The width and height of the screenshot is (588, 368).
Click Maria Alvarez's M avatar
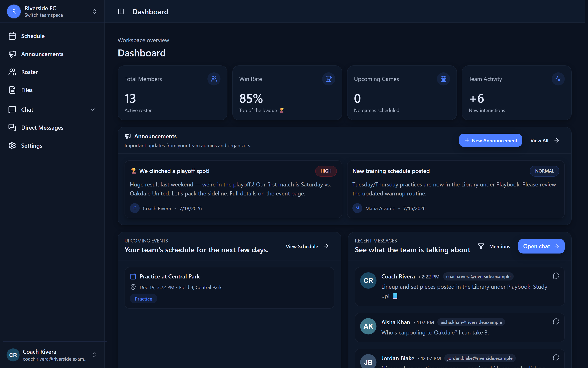pyautogui.click(x=357, y=208)
